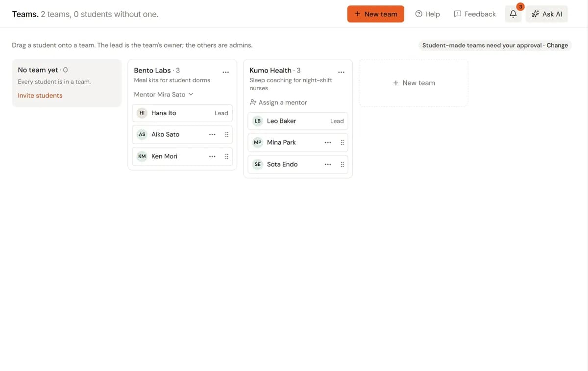Click the dashed New team placeholder card
The height and width of the screenshot is (371, 588).
[414, 83]
